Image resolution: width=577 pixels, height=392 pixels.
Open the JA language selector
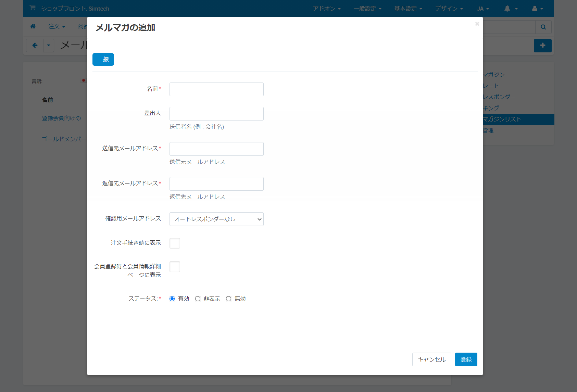pos(483,9)
